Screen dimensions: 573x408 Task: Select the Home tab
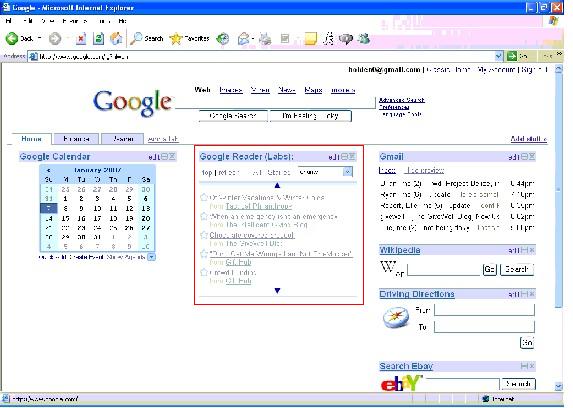pyautogui.click(x=32, y=139)
